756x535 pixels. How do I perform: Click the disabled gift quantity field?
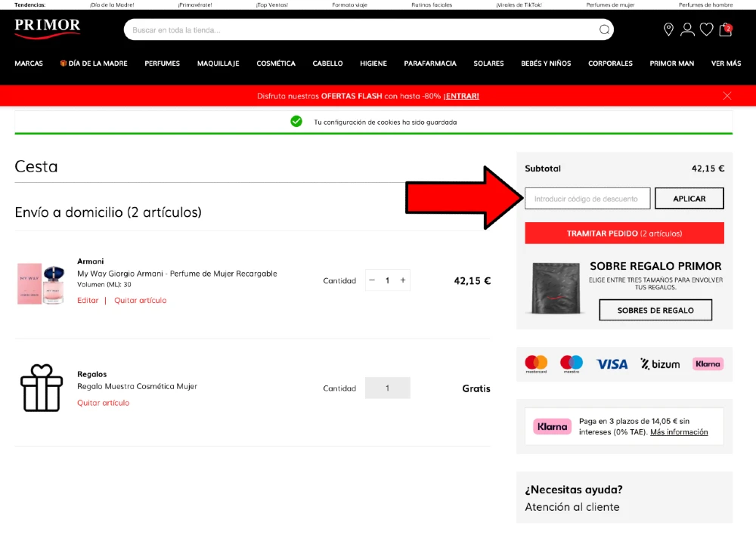(x=388, y=388)
